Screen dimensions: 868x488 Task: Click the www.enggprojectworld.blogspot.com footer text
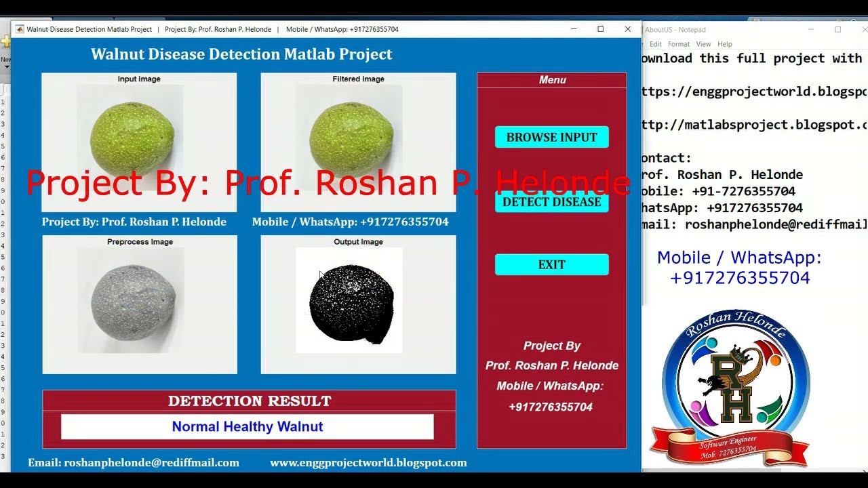tap(368, 463)
